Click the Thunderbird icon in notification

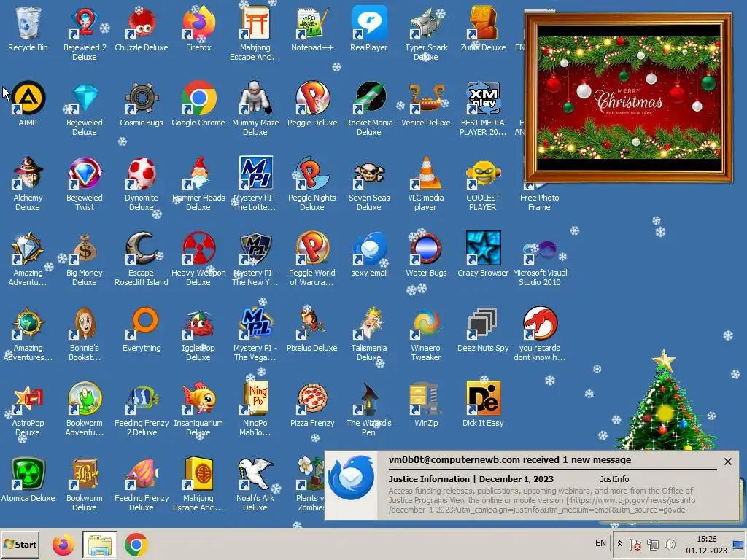(352, 478)
